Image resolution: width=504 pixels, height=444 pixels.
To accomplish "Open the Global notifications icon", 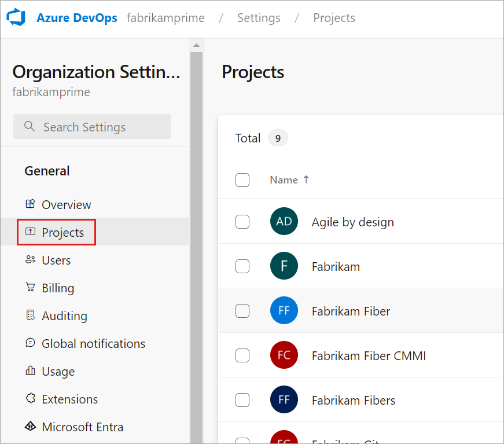I will [31, 343].
